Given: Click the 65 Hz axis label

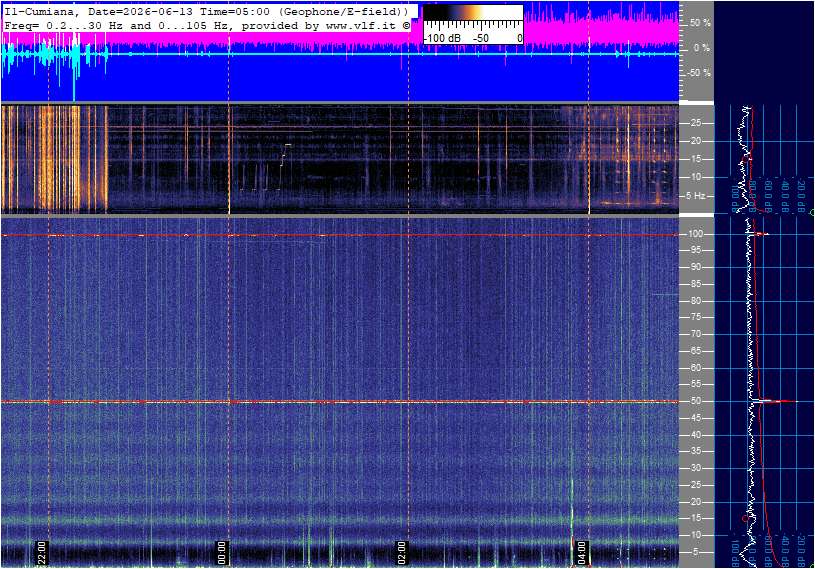Looking at the screenshot, I should (695, 351).
